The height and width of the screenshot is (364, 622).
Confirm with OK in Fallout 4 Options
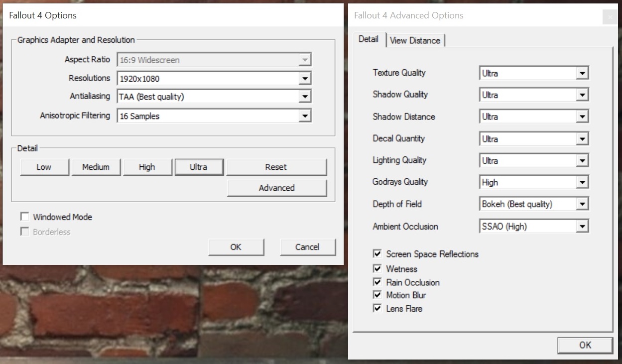236,247
